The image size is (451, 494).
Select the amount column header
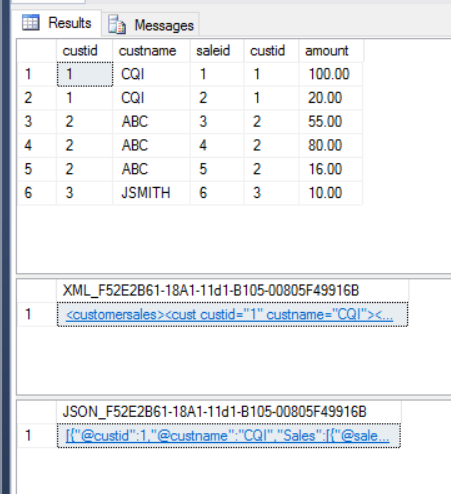pyautogui.click(x=331, y=51)
